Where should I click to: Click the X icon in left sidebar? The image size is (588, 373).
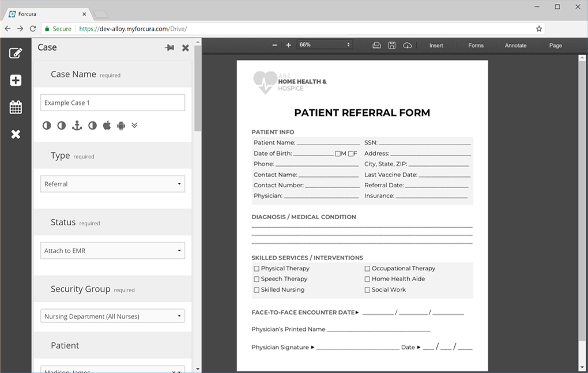(16, 134)
